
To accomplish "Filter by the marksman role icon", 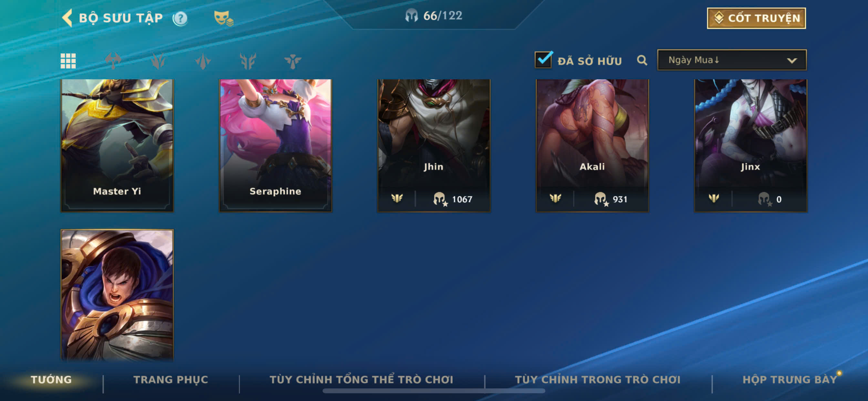I will [x=248, y=61].
